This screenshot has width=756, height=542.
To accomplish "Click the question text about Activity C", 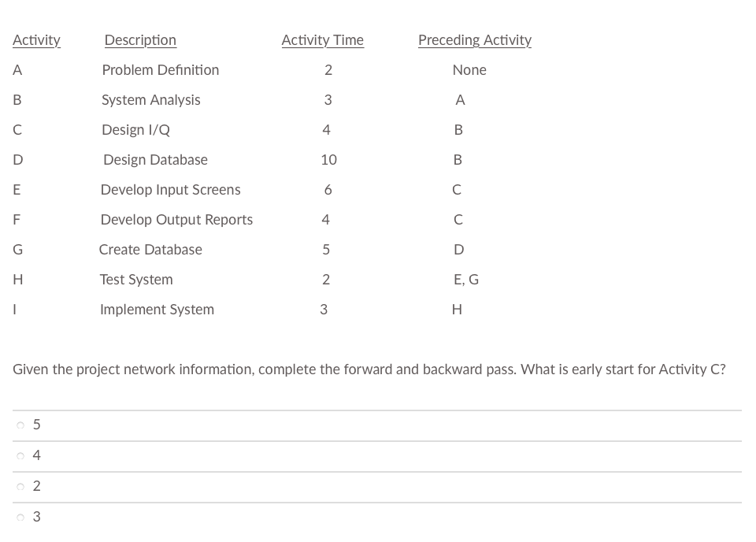I will coord(368,369).
